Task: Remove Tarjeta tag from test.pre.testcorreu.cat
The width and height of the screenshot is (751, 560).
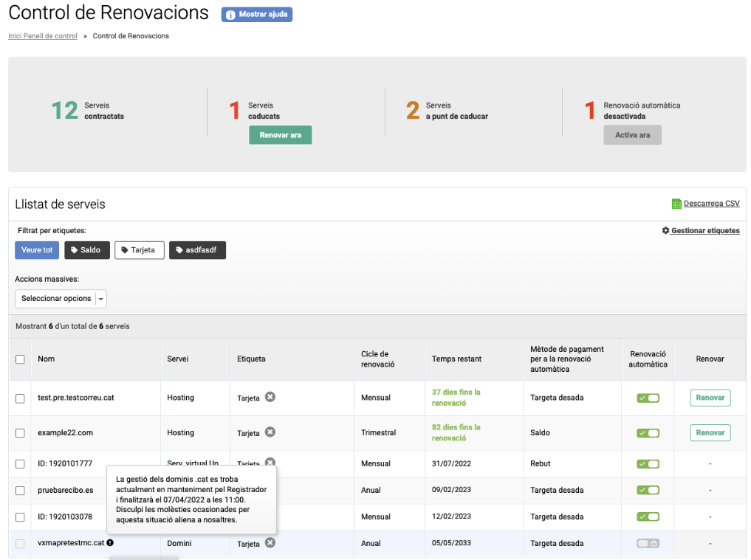Action: point(270,397)
